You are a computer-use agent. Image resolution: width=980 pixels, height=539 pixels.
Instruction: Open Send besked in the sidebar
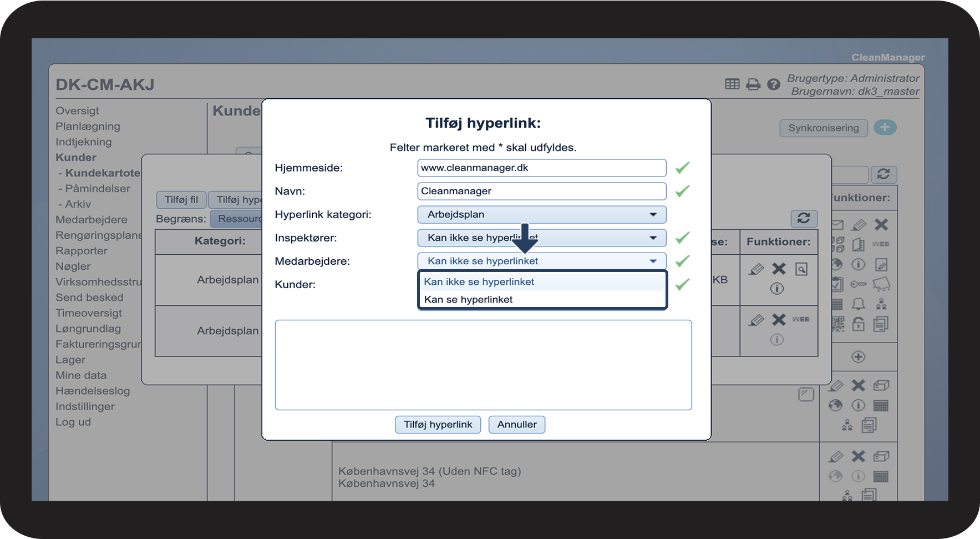click(89, 297)
